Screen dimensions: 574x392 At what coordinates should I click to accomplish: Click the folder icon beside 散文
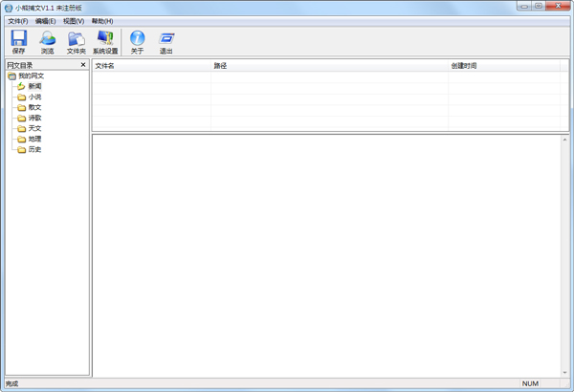pyautogui.click(x=22, y=108)
